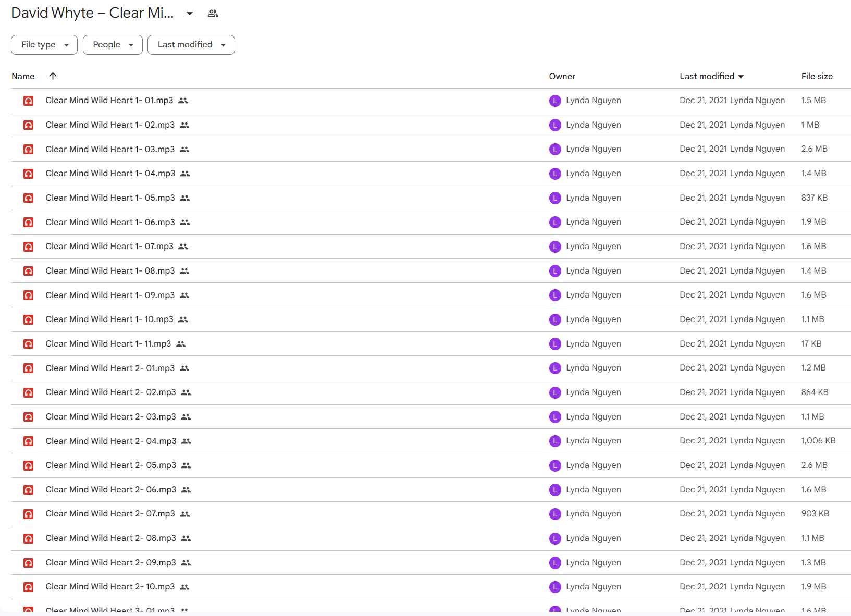Select file Clear Mind Wild Heart 2- 07.mp3

pos(431,514)
